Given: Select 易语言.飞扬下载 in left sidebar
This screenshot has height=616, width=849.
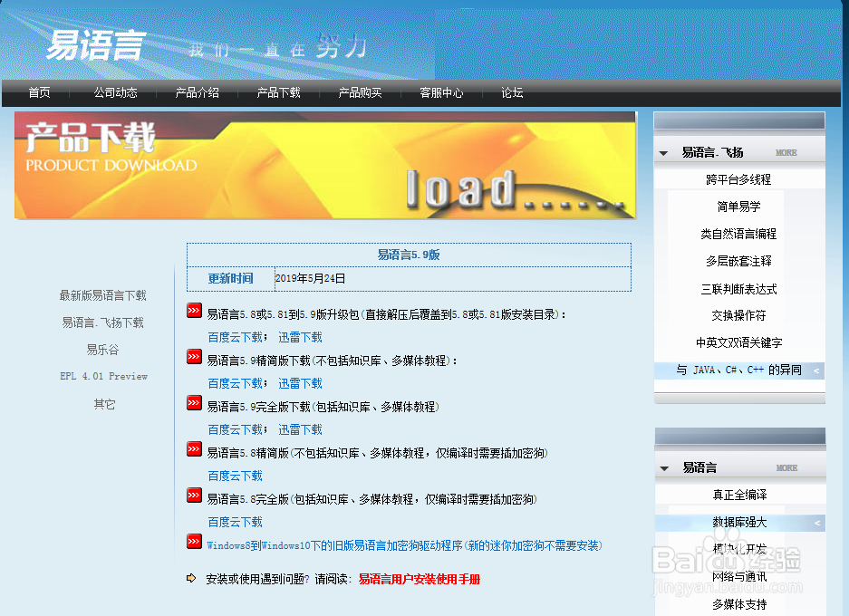Looking at the screenshot, I should tap(103, 322).
